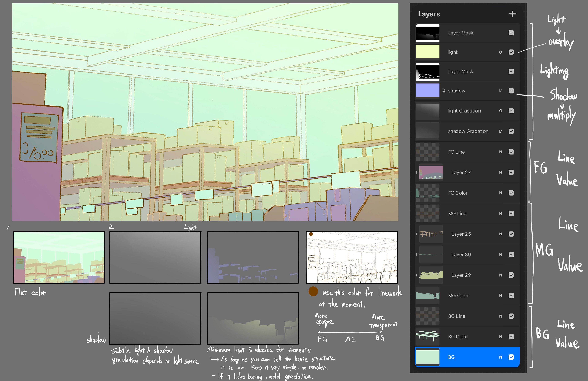Select the Layer 27 thumbnail
The height and width of the screenshot is (381, 588).
coord(431,172)
